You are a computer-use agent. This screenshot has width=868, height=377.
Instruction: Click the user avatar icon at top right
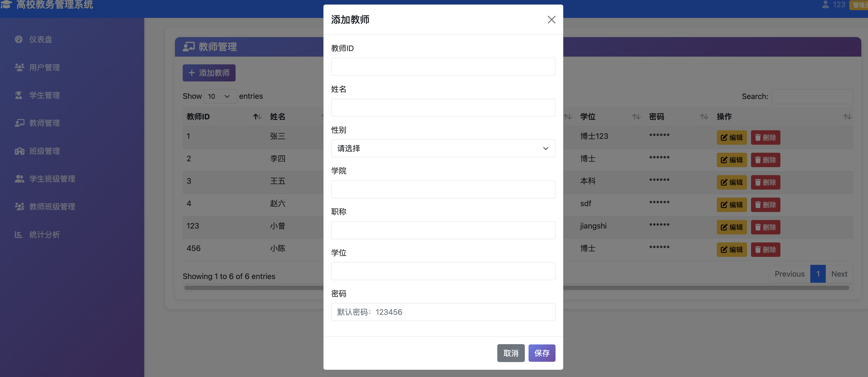pyautogui.click(x=825, y=5)
